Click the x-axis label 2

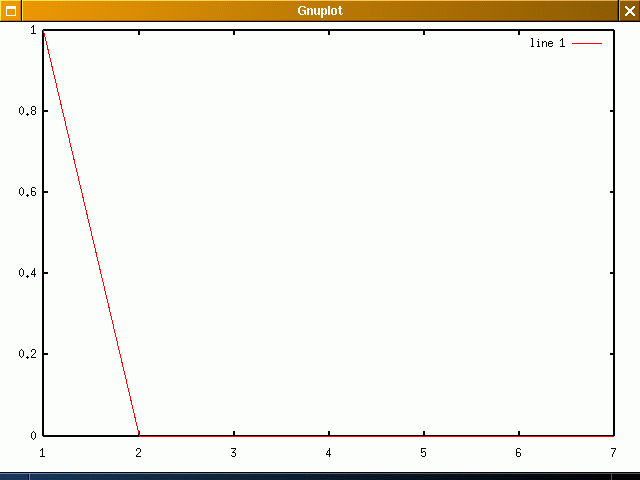(x=138, y=453)
